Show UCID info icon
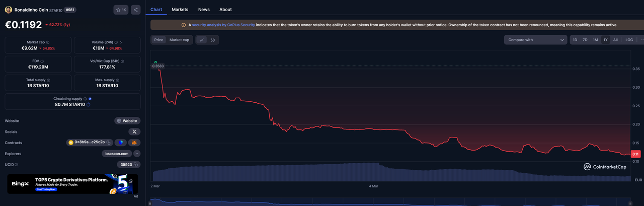Viewport: 644px width, 206px height. point(16,164)
